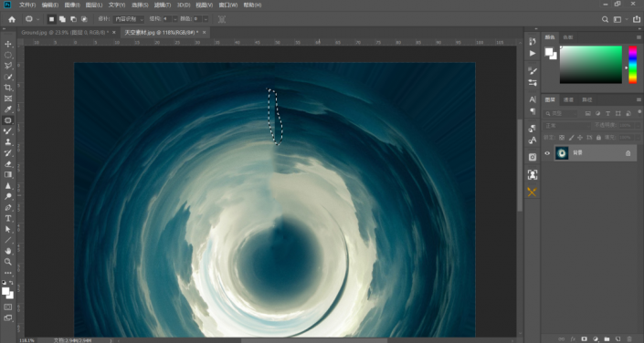Select the History Brush tool
Viewport: 644px width, 343px height.
coord(8,152)
